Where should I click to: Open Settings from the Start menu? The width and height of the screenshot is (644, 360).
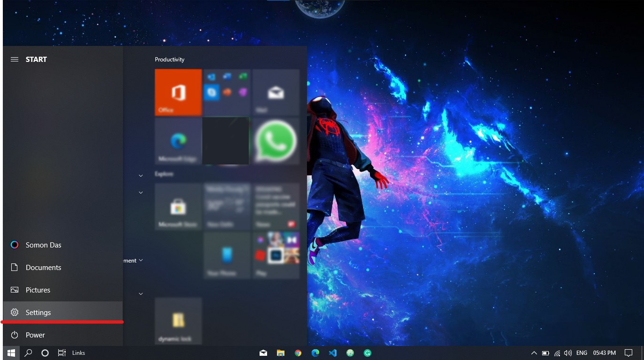[x=63, y=313]
